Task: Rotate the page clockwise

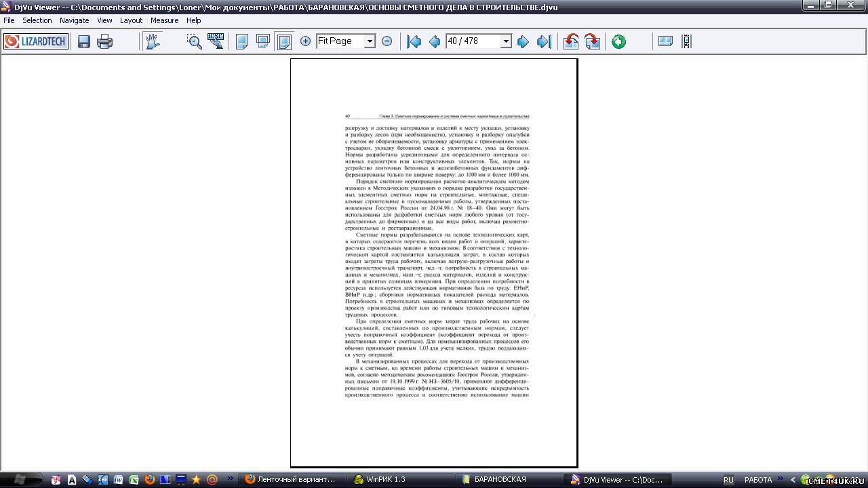Action: coord(592,41)
